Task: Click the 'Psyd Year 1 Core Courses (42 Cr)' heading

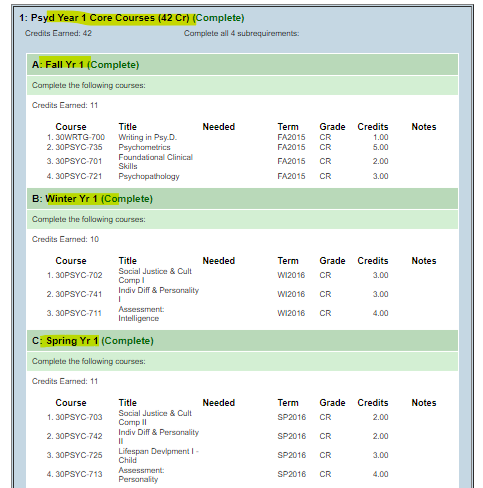Action: click(110, 18)
